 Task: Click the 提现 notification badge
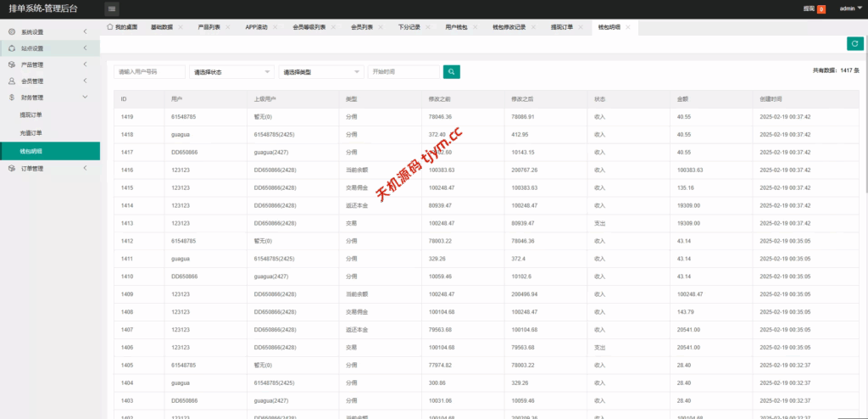pyautogui.click(x=821, y=9)
